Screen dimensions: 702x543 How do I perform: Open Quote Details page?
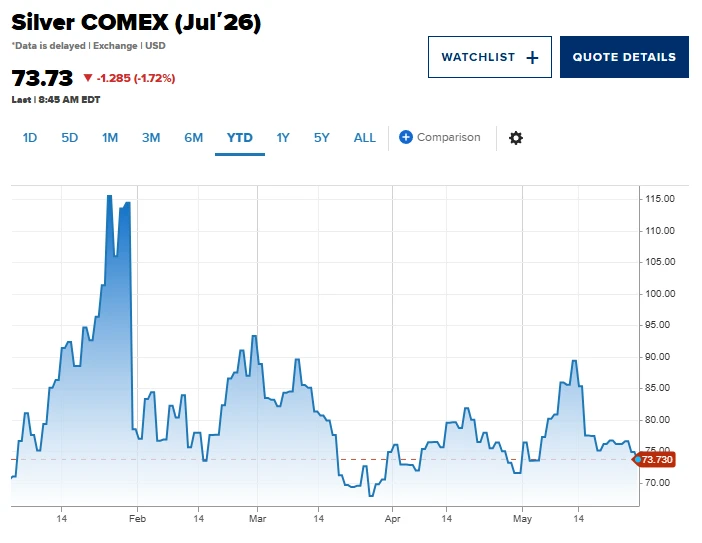tap(624, 57)
